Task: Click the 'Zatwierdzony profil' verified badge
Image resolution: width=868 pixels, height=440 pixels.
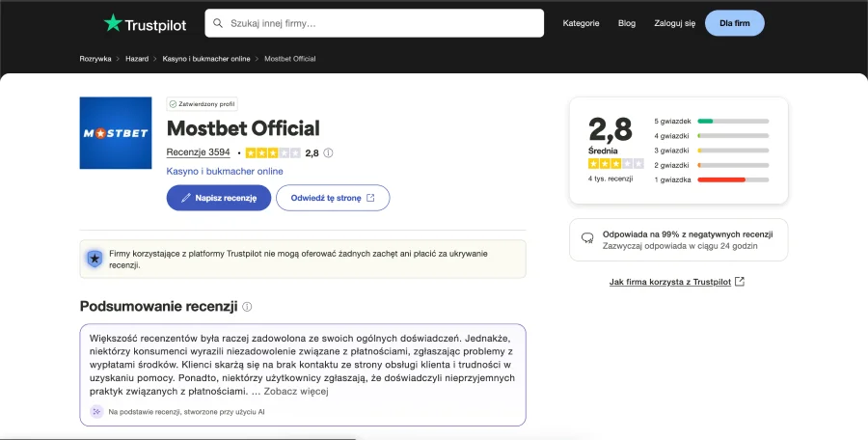Action: point(203,104)
